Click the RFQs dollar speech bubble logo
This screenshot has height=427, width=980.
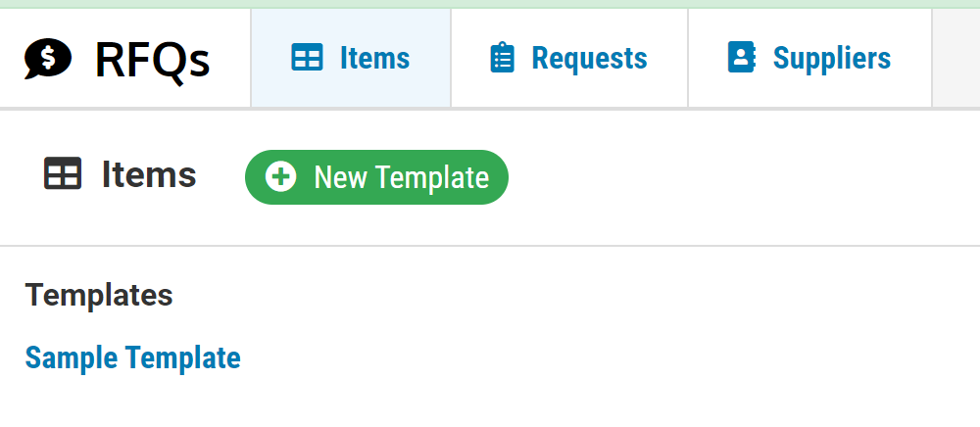pos(48,59)
